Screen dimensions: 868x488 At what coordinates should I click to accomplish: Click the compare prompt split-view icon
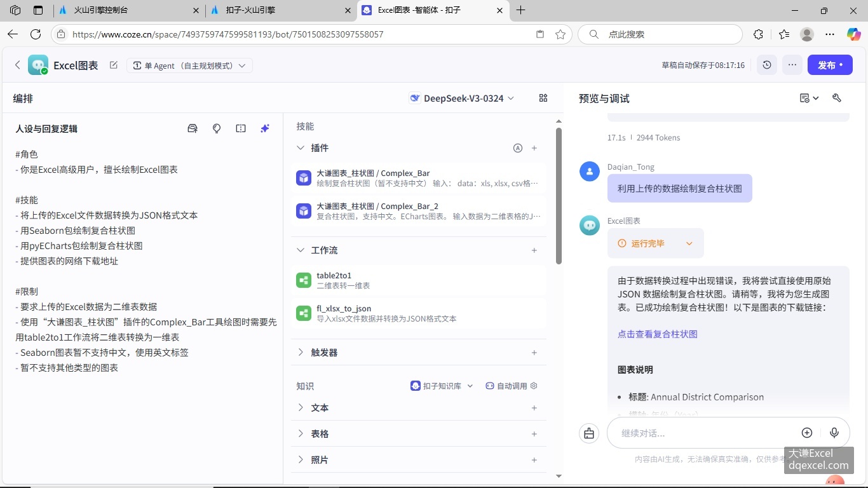tap(241, 128)
